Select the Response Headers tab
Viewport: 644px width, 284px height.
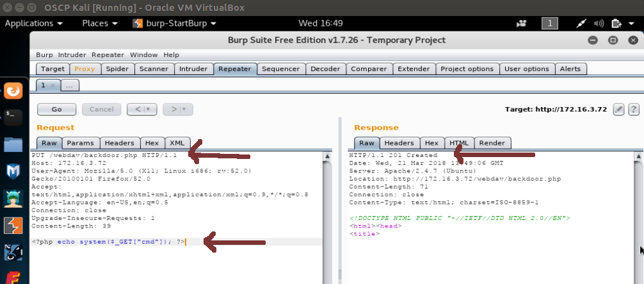pyautogui.click(x=399, y=143)
